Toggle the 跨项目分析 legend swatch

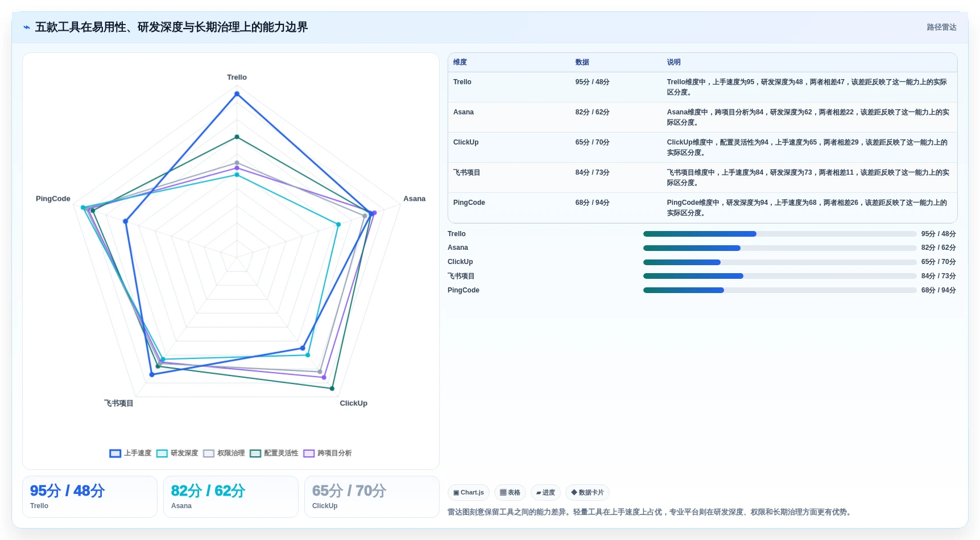[x=309, y=454]
